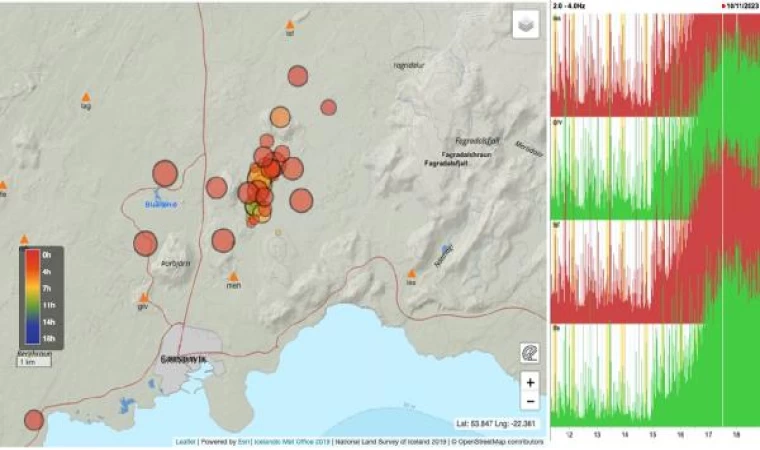Viewport: 760px width, 450px height.
Task: Open the Esri attribution link
Action: (259, 440)
